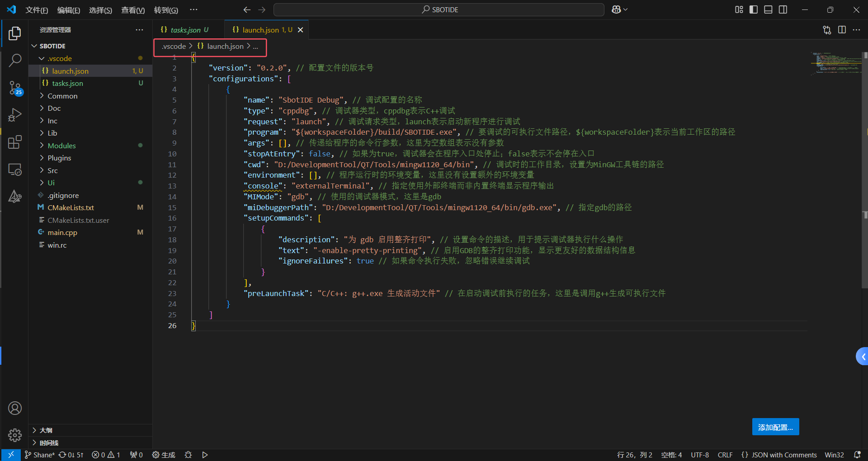868x461 pixels.
Task: Expand the Modules folder
Action: pos(90,146)
